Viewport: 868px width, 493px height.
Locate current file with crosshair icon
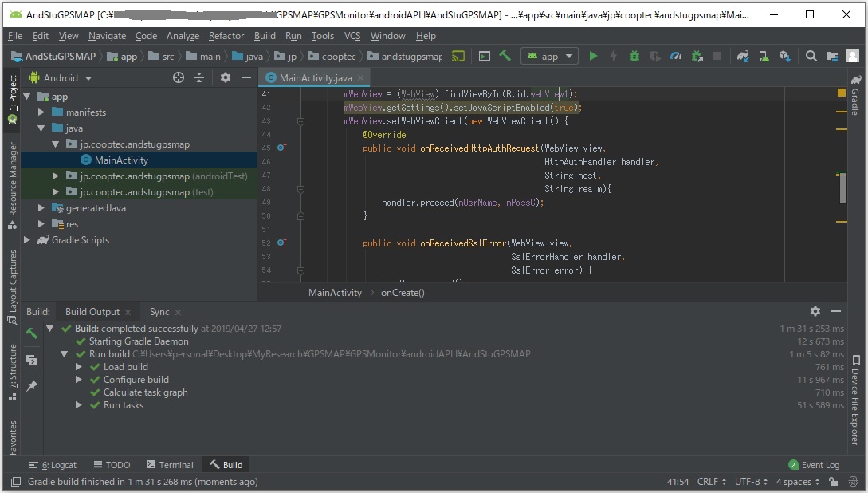[x=179, y=77]
